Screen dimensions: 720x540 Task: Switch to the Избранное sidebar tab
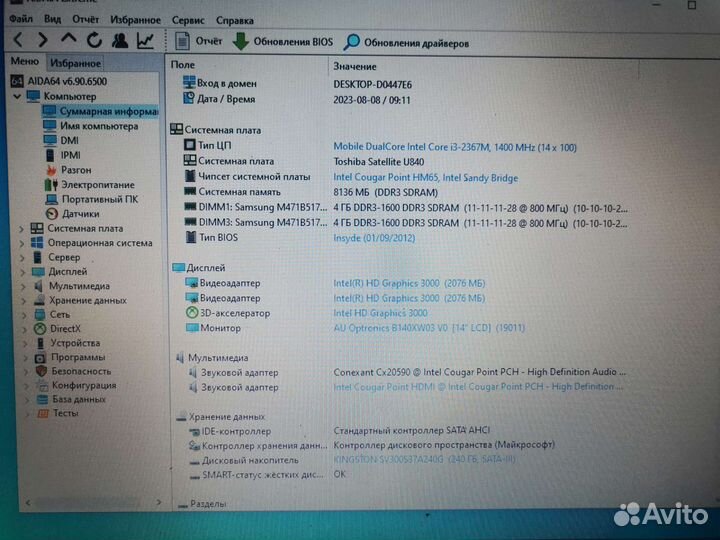pos(75,63)
